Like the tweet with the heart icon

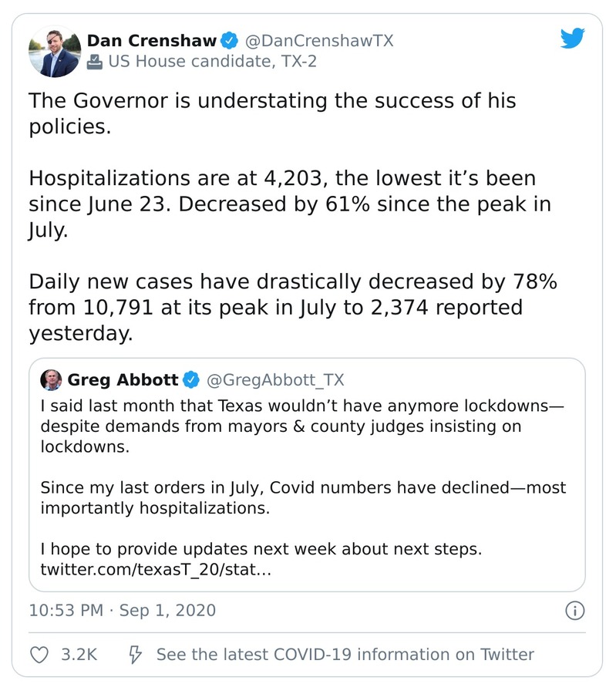(x=39, y=655)
